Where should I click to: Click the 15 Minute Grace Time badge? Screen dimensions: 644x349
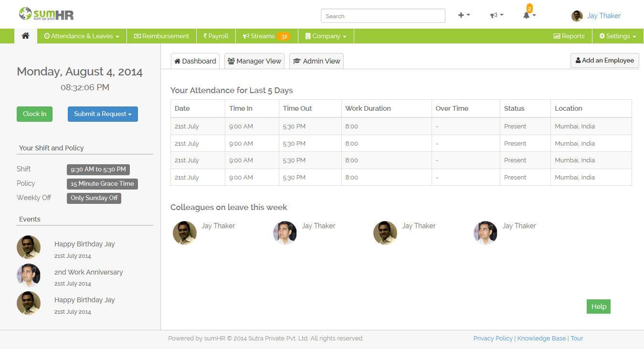[102, 184]
